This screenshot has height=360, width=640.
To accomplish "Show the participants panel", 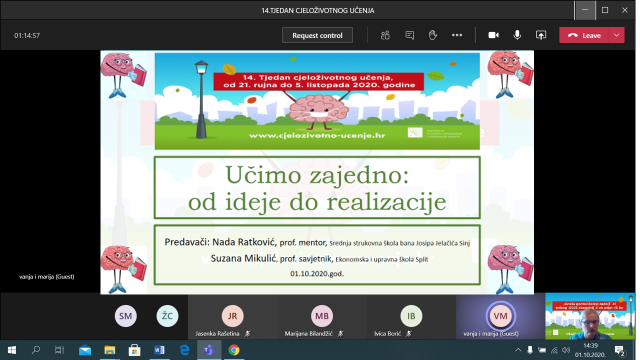I will pos(385,36).
